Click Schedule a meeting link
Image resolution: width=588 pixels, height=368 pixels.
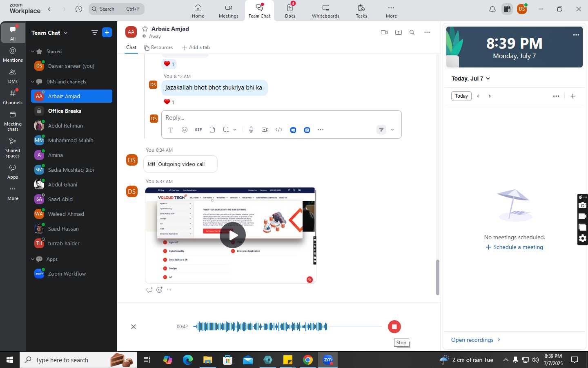pos(514,247)
